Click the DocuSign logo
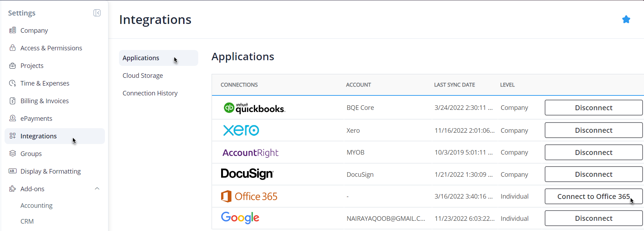 (x=247, y=174)
